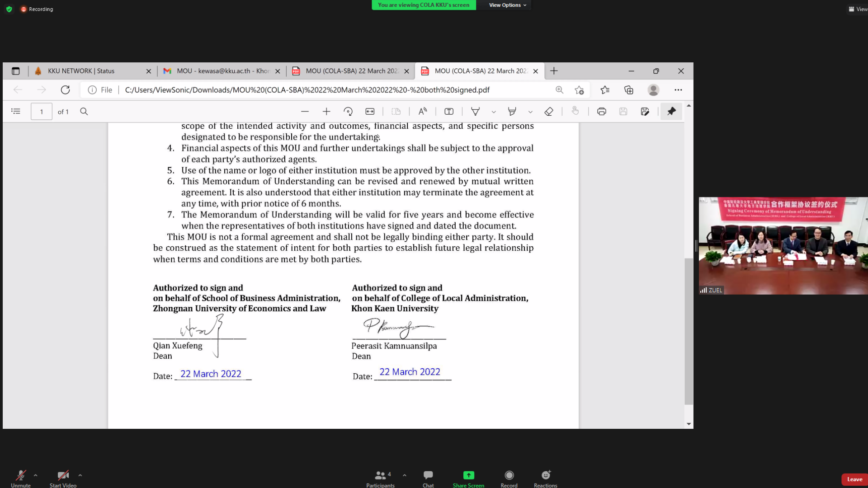Save the PDF document
Image resolution: width=868 pixels, height=488 pixels.
[x=623, y=111]
